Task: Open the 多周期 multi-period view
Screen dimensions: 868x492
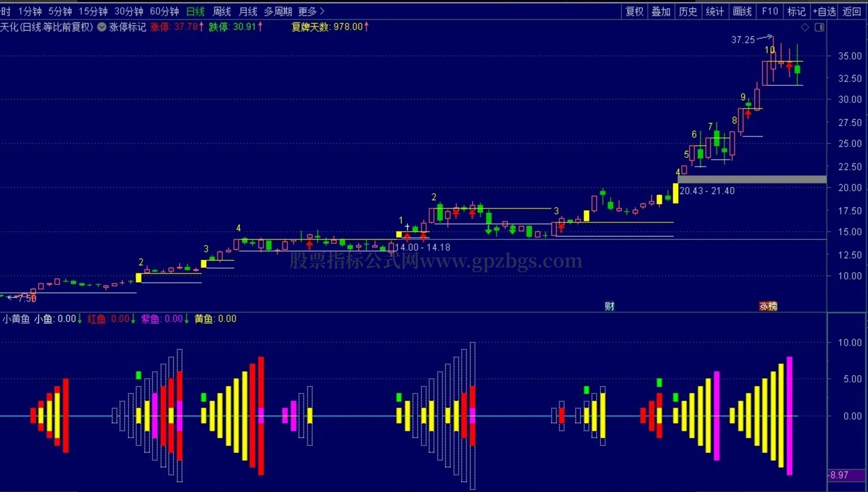Action: [278, 11]
